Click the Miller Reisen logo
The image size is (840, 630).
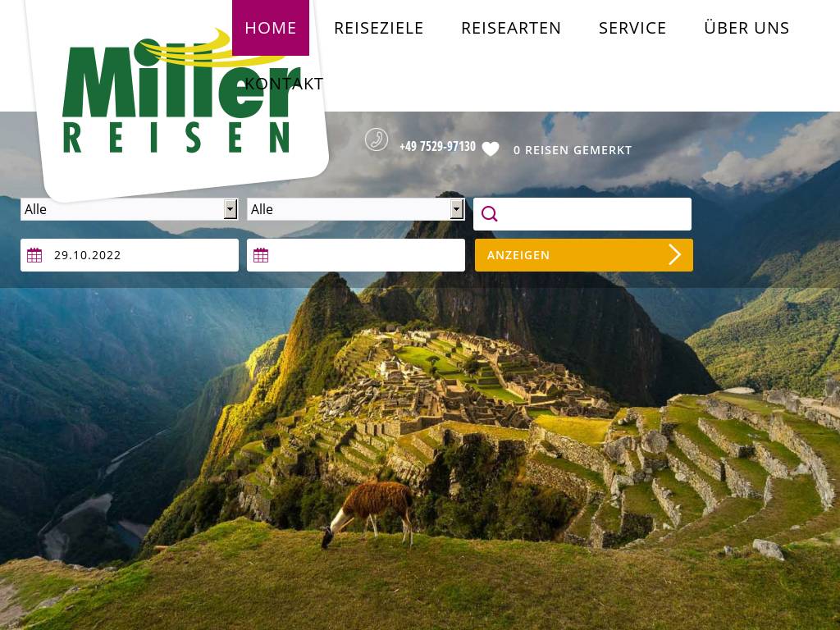179,97
